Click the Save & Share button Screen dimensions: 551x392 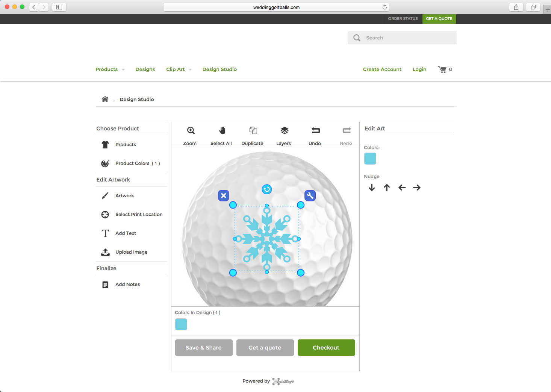(x=203, y=347)
